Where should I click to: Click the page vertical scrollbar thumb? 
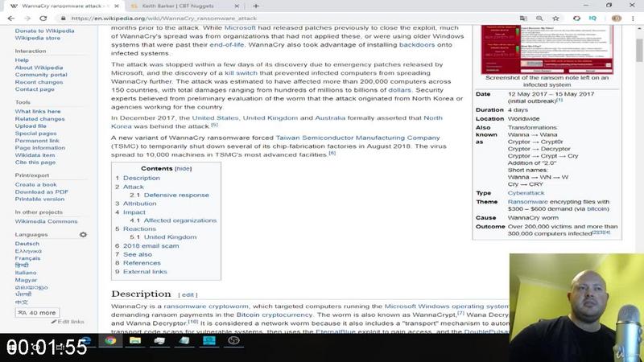(639, 50)
